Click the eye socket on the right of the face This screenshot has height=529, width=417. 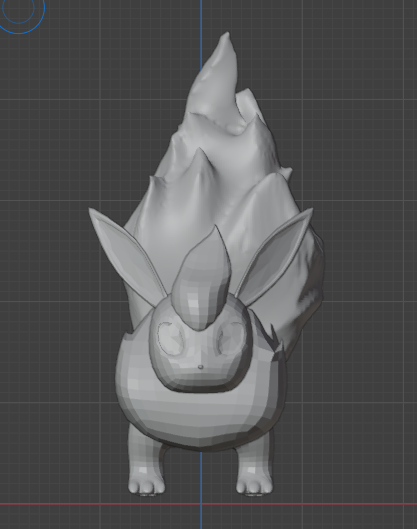(231, 338)
